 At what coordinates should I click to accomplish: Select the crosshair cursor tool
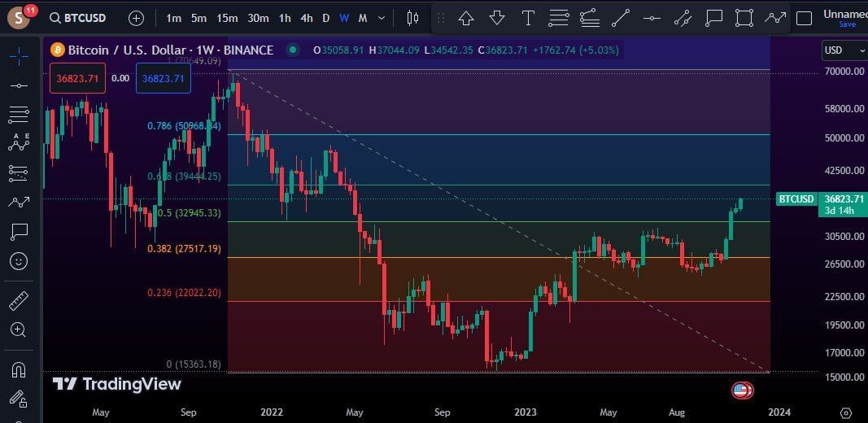19,55
